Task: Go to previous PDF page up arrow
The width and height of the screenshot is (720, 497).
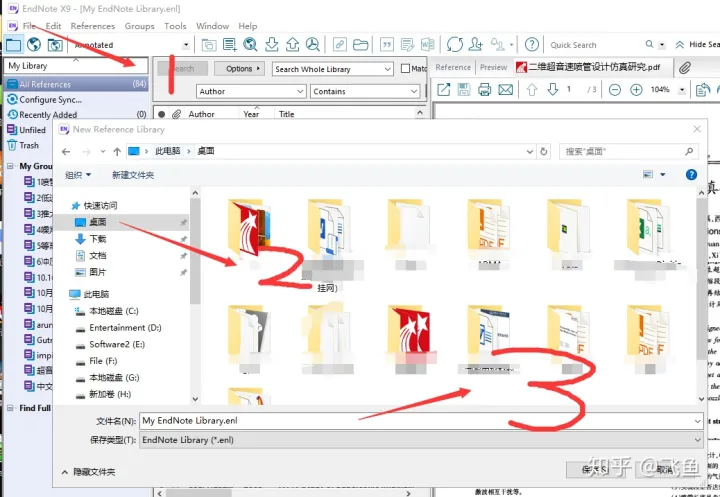Action: tap(532, 90)
